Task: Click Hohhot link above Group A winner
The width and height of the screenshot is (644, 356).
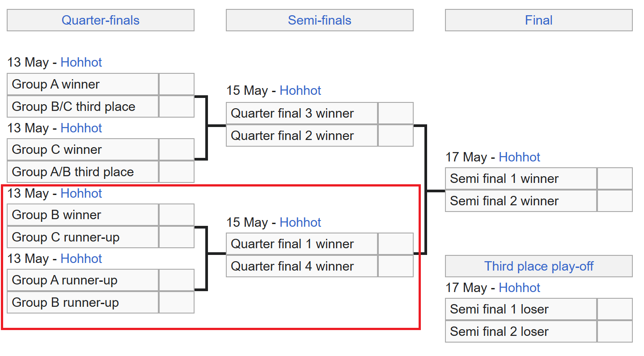Action: [81, 62]
